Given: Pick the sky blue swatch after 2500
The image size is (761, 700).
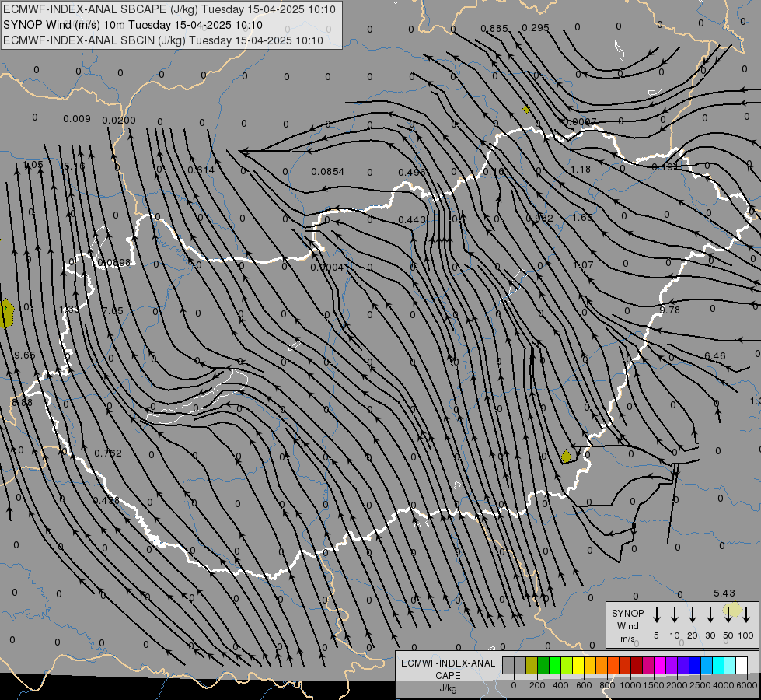Looking at the screenshot, I should [x=707, y=665].
